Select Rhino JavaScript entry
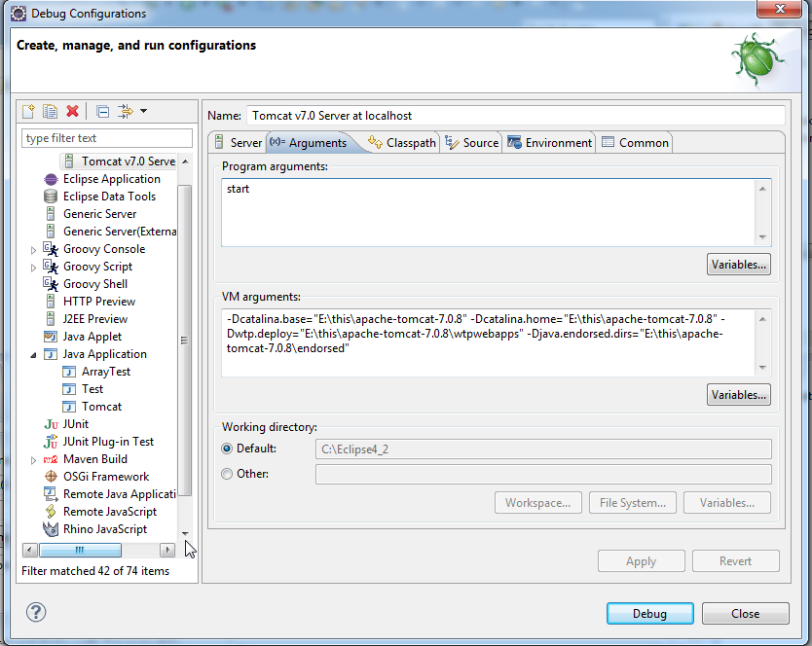This screenshot has width=812, height=646. 95,529
